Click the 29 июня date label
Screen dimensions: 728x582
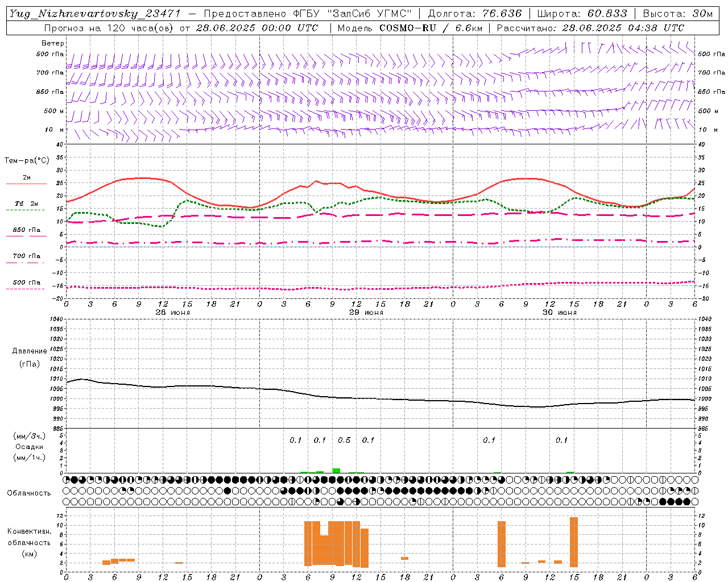(366, 313)
